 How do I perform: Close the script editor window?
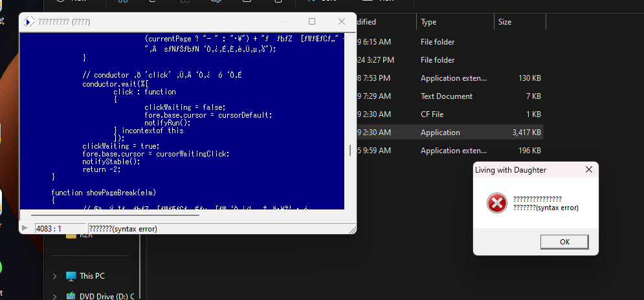click(341, 21)
